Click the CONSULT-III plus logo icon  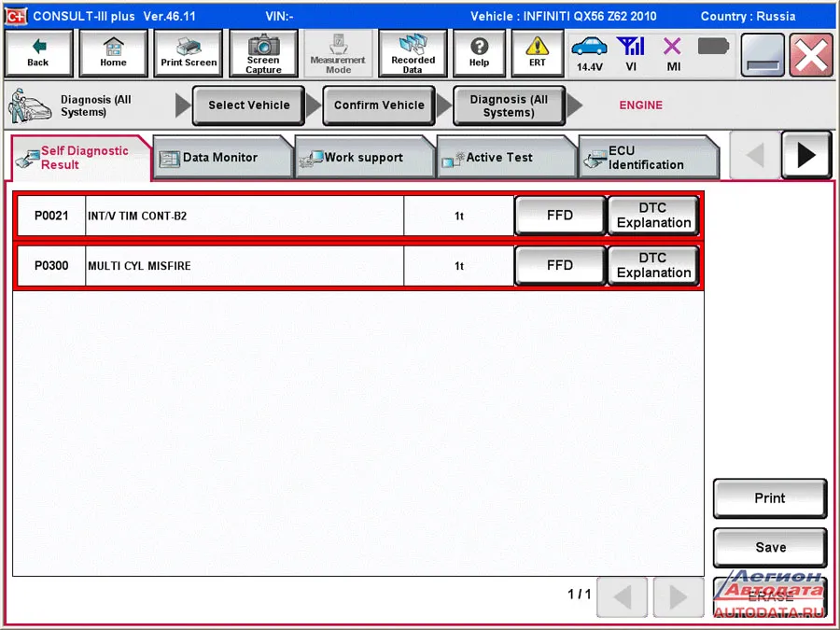pos(16,16)
